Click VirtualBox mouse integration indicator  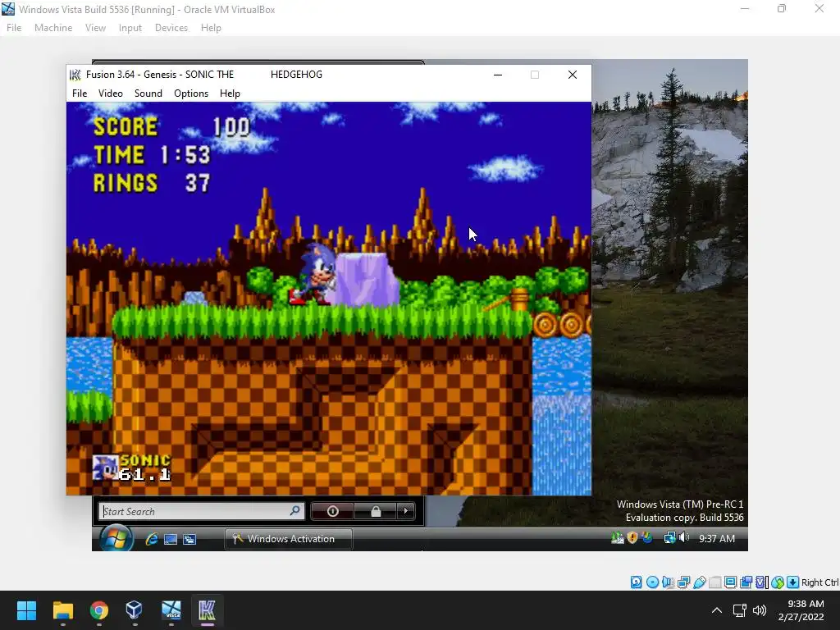click(x=778, y=582)
